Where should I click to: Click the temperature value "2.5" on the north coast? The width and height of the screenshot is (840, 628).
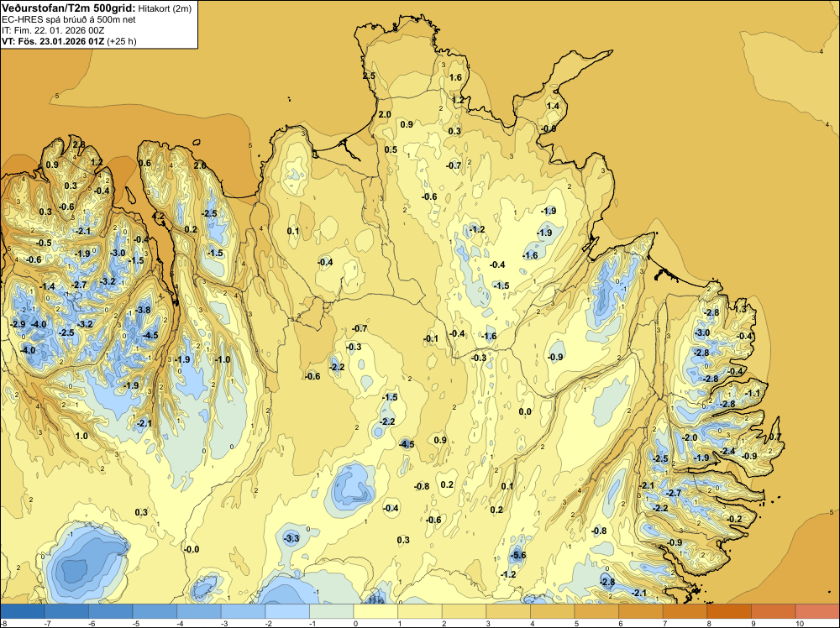(369, 76)
